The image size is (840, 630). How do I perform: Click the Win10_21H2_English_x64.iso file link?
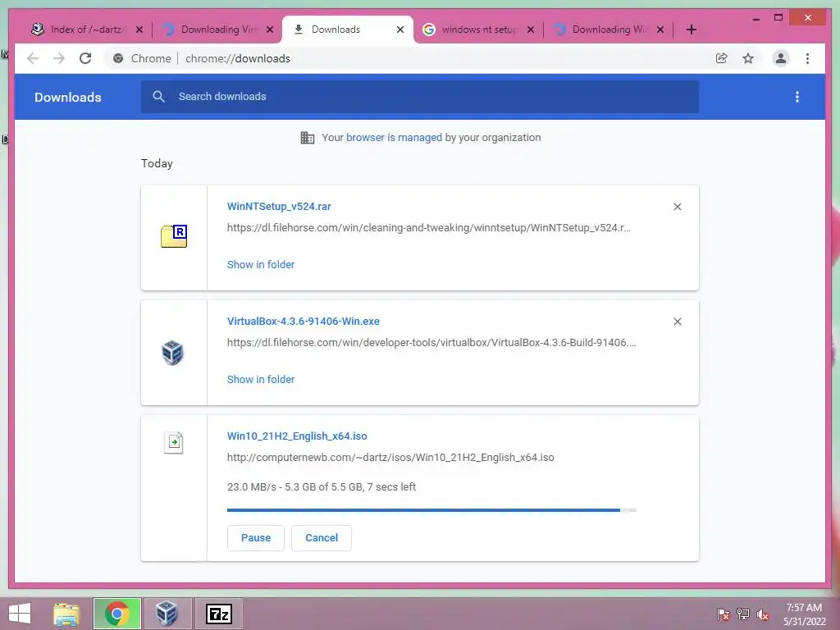pos(297,436)
